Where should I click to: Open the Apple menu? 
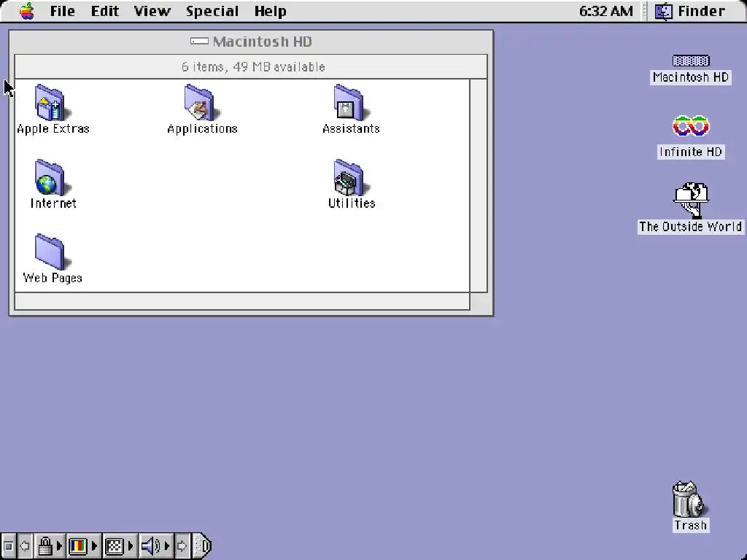coord(27,11)
